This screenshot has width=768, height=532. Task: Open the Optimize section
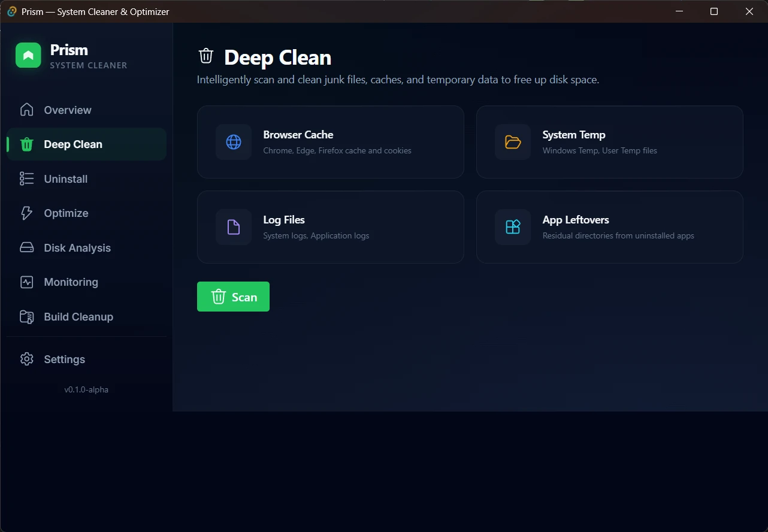[x=86, y=213]
